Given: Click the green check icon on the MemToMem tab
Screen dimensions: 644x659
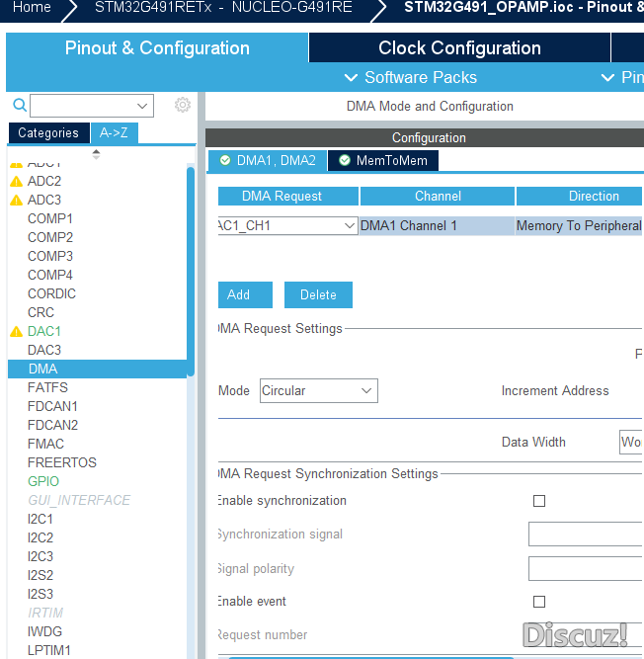Looking at the screenshot, I should 345,160.
